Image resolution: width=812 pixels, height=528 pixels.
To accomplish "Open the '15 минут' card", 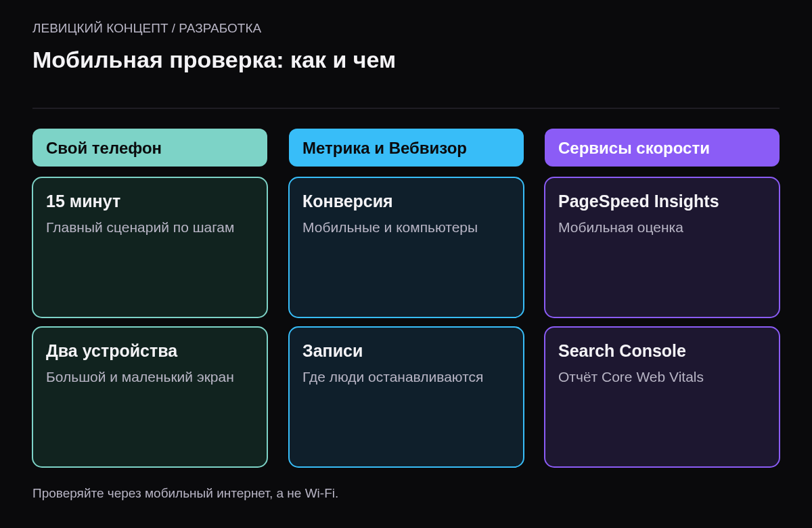I will point(150,247).
